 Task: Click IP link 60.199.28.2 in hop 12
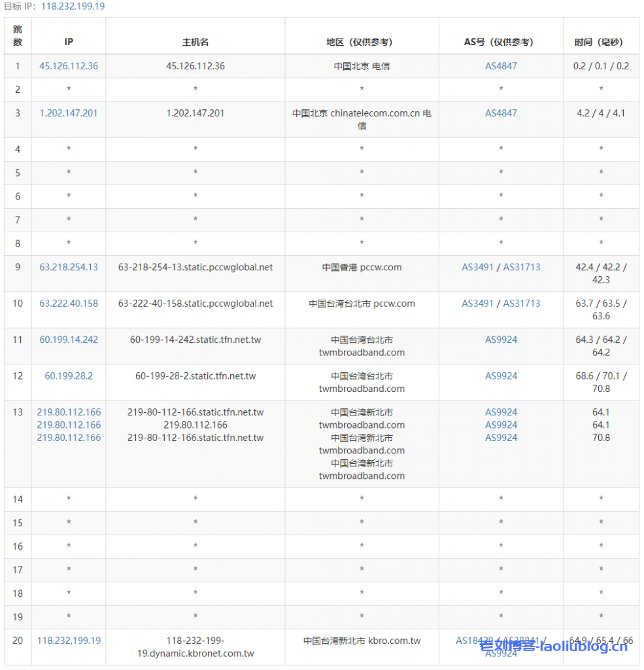coord(68,376)
